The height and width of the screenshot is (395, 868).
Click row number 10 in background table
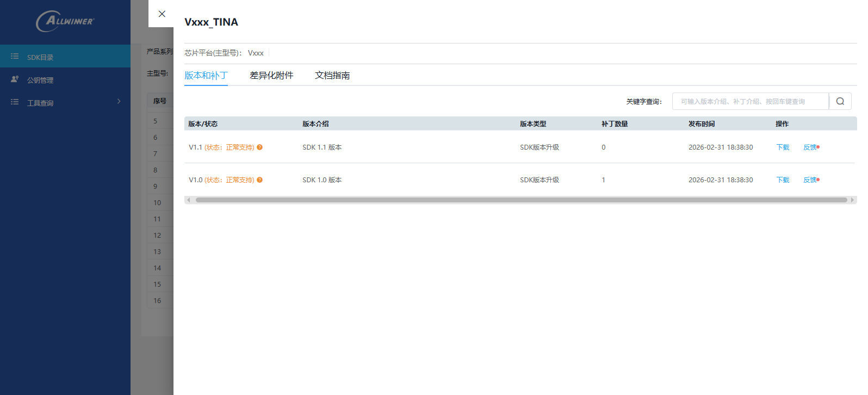157,203
